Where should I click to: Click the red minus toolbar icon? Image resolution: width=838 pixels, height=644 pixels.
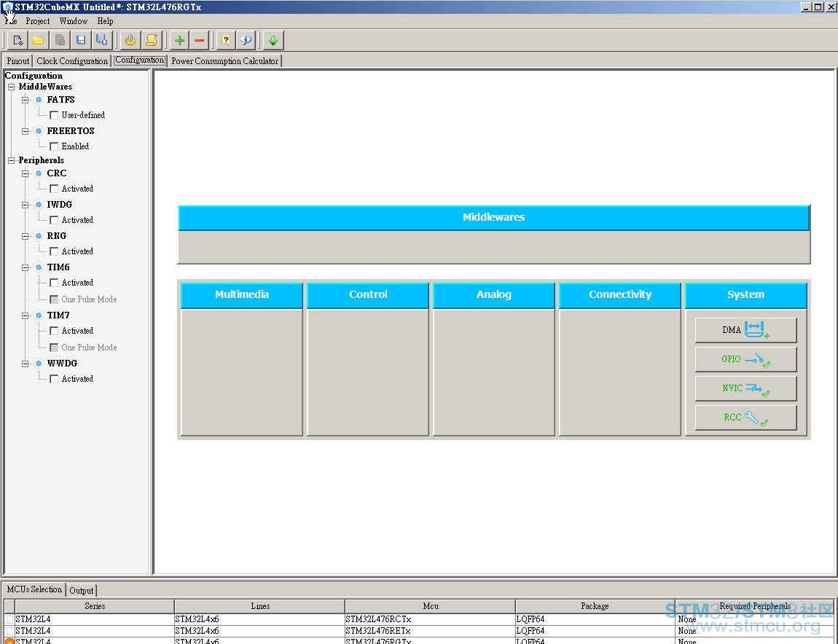(x=200, y=40)
